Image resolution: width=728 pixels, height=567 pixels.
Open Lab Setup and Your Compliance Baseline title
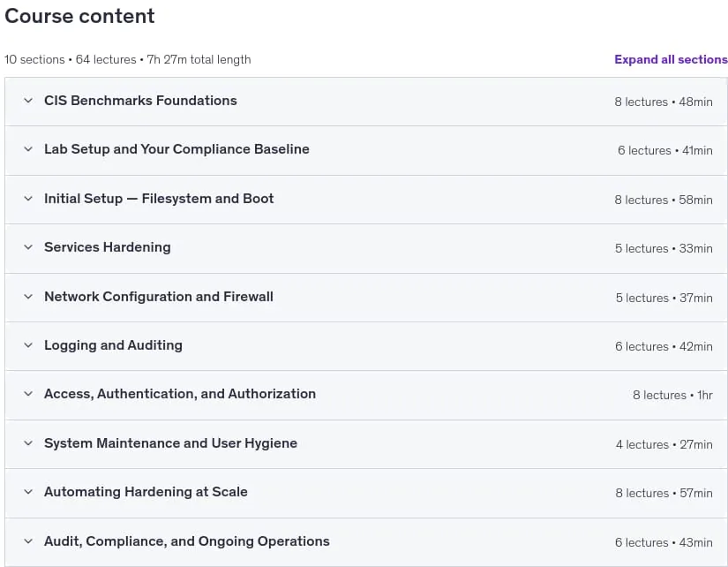(176, 149)
